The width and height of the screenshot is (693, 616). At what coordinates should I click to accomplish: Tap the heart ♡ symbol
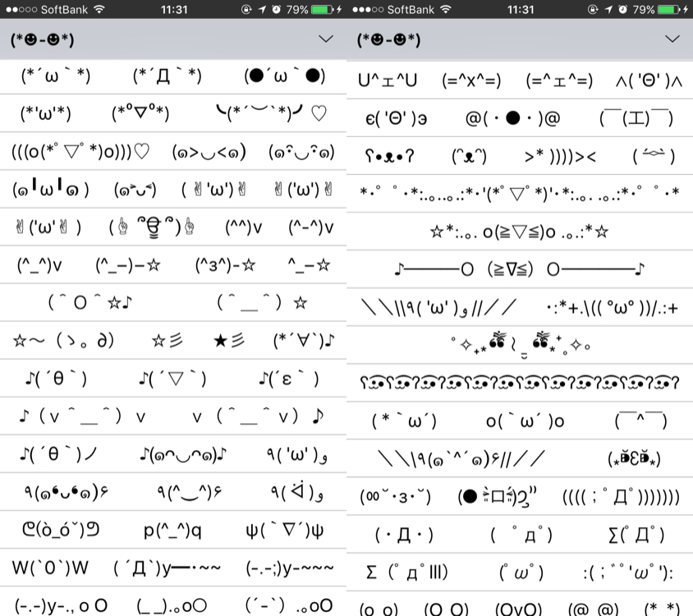coord(320,113)
